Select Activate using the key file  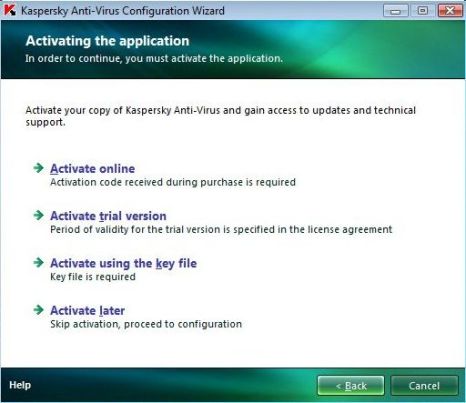(124, 263)
